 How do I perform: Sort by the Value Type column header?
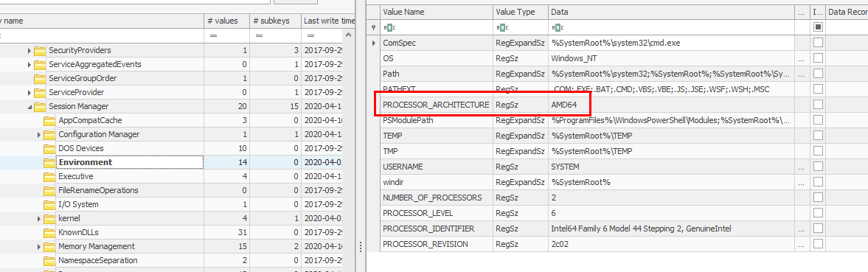(x=521, y=12)
